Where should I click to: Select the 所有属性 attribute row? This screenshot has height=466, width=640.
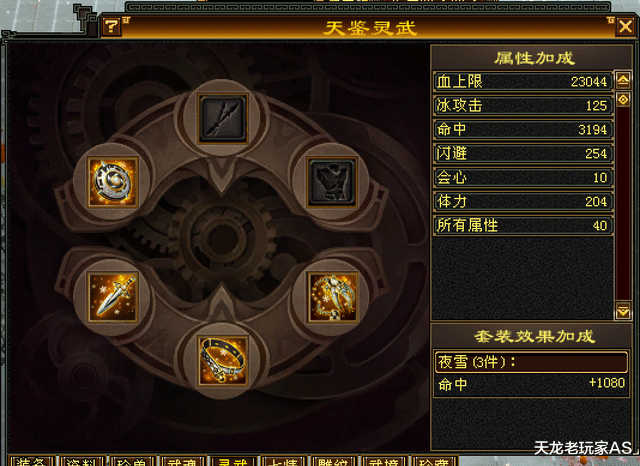pos(523,225)
